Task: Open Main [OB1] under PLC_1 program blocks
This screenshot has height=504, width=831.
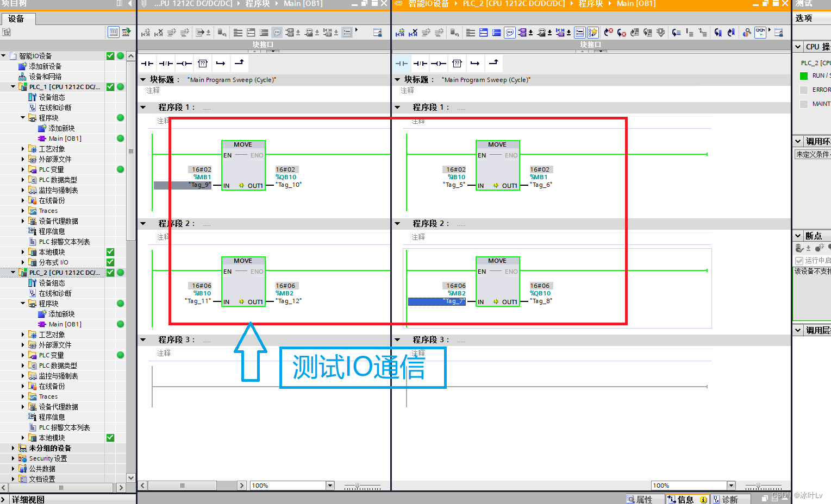Action: (x=65, y=138)
